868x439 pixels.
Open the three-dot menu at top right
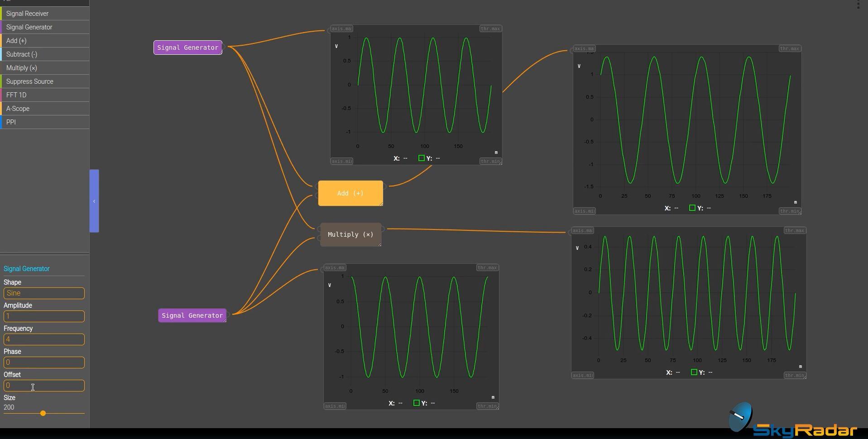pos(858,5)
